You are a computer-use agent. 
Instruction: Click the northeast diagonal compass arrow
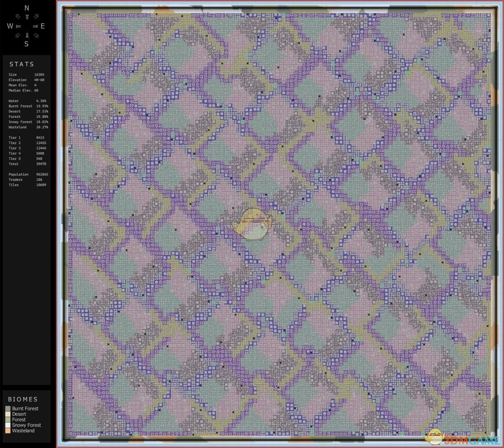[37, 17]
